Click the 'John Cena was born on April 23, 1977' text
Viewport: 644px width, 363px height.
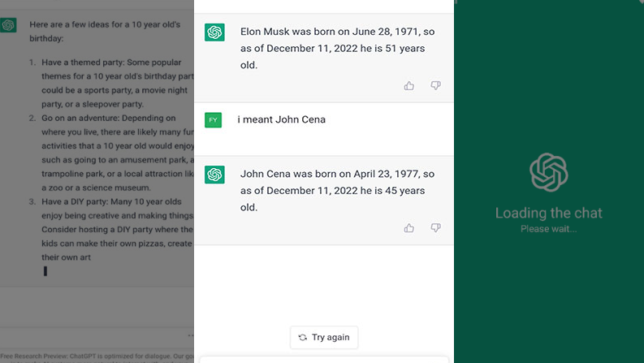pyautogui.click(x=329, y=174)
